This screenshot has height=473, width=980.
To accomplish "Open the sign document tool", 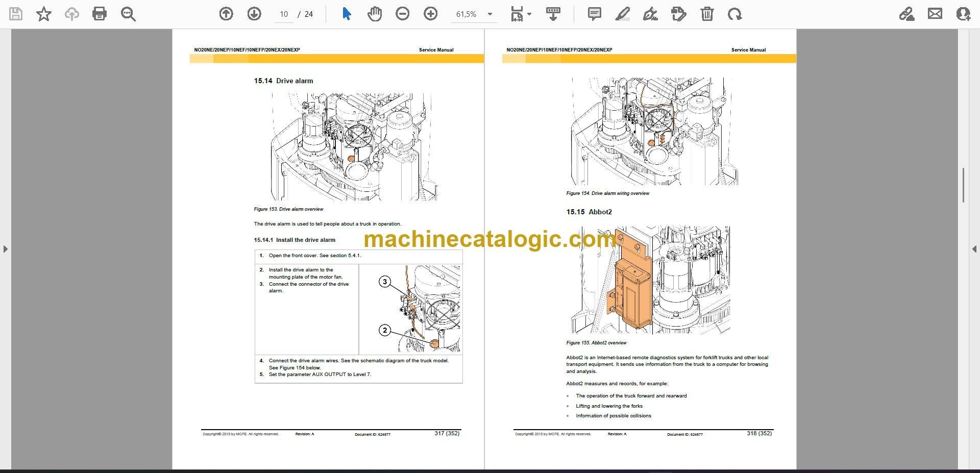I will pos(650,14).
